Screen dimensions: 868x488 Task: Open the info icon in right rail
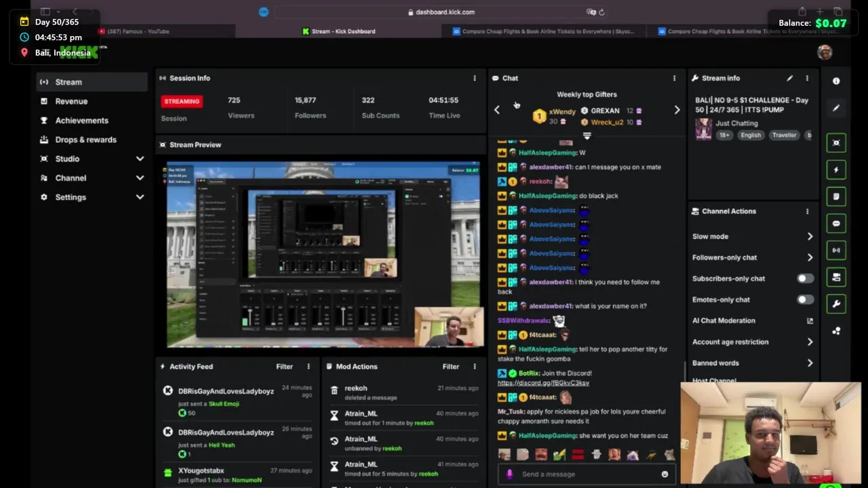(836, 81)
